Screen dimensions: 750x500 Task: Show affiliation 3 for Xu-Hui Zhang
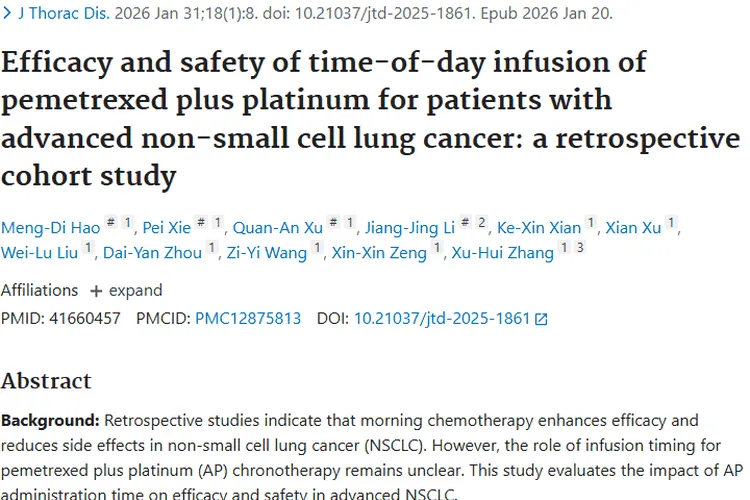click(x=580, y=249)
